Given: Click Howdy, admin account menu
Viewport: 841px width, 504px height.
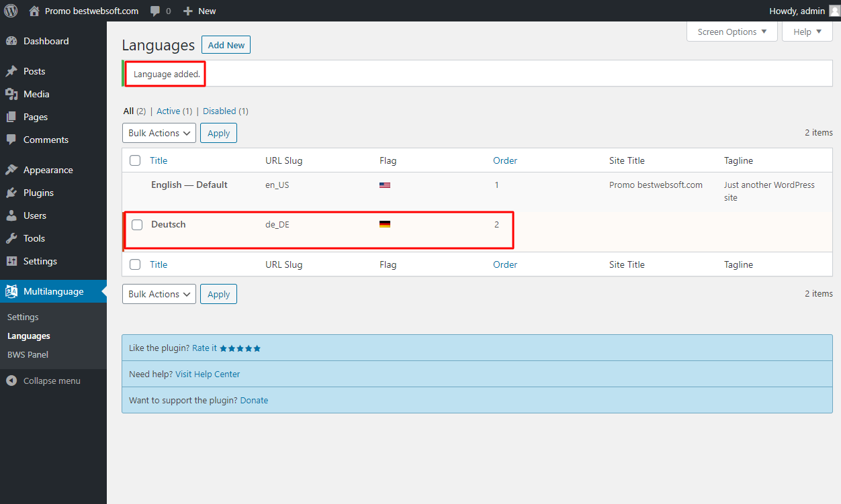Looking at the screenshot, I should [797, 11].
